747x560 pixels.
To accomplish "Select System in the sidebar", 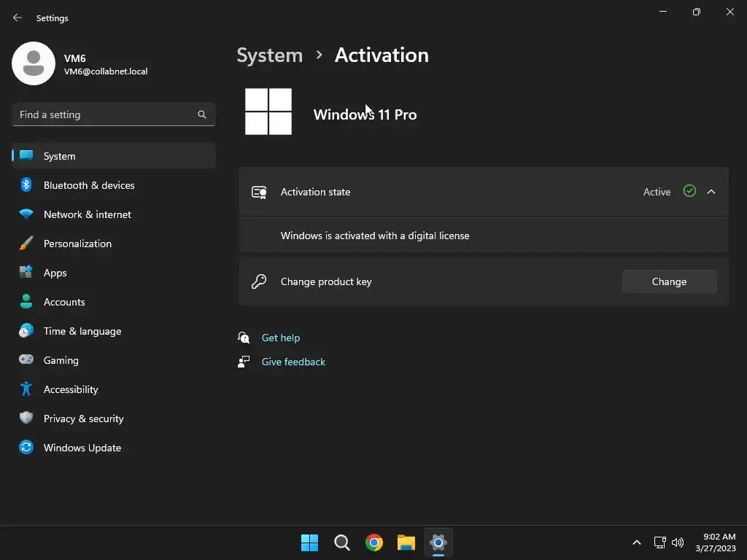I will (x=113, y=156).
